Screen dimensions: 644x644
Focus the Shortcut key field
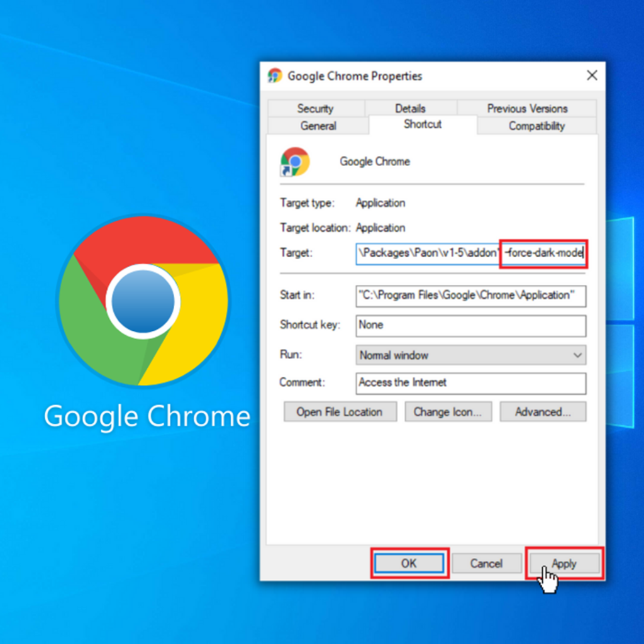coord(470,326)
